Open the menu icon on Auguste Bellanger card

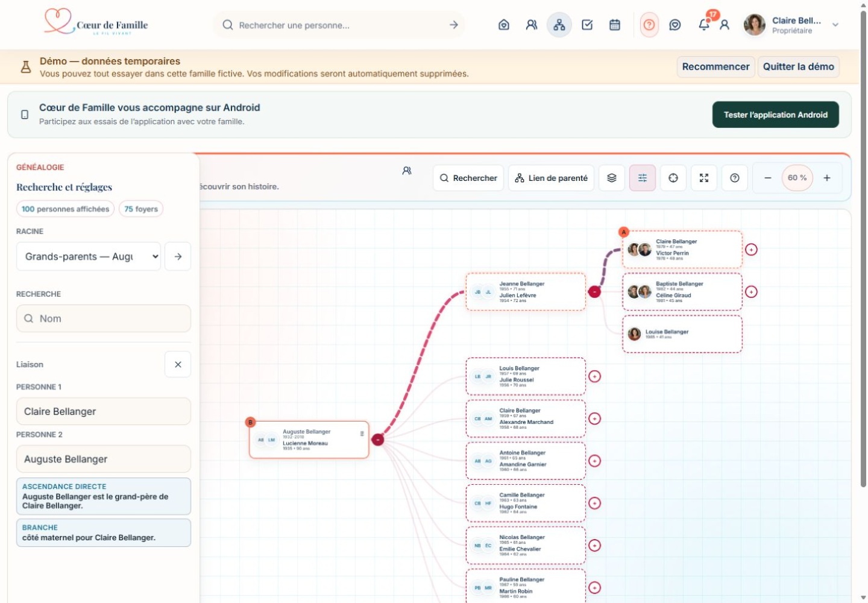tap(362, 434)
